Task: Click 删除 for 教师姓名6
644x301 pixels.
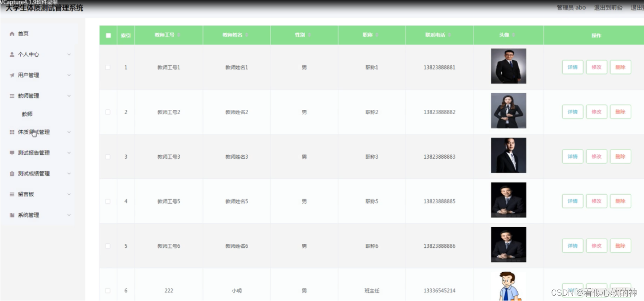Action: (x=621, y=246)
